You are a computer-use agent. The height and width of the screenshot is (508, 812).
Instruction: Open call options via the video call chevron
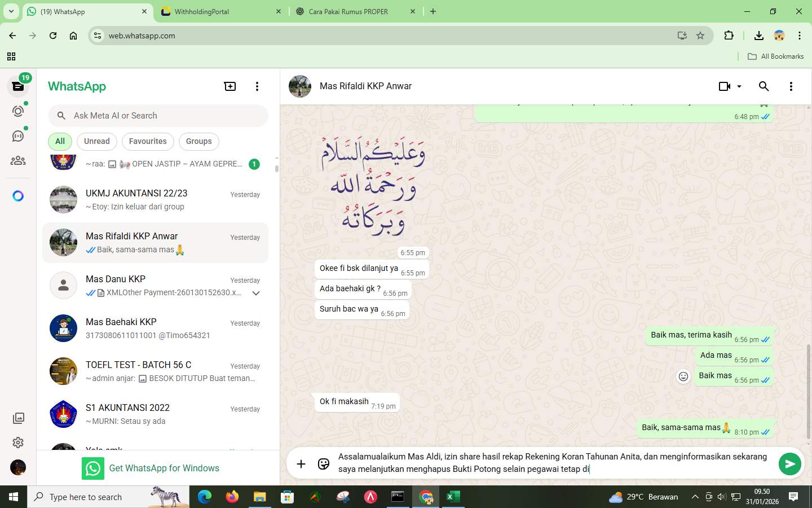739,86
